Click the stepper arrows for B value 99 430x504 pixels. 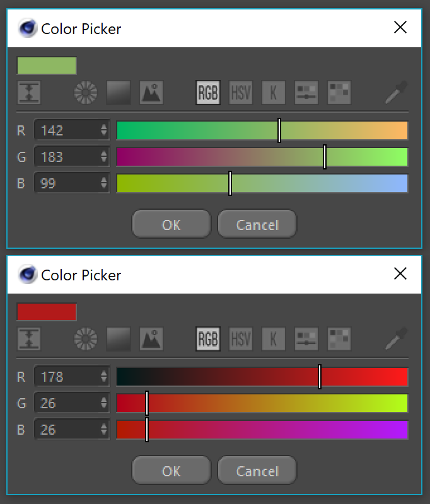[x=103, y=184]
